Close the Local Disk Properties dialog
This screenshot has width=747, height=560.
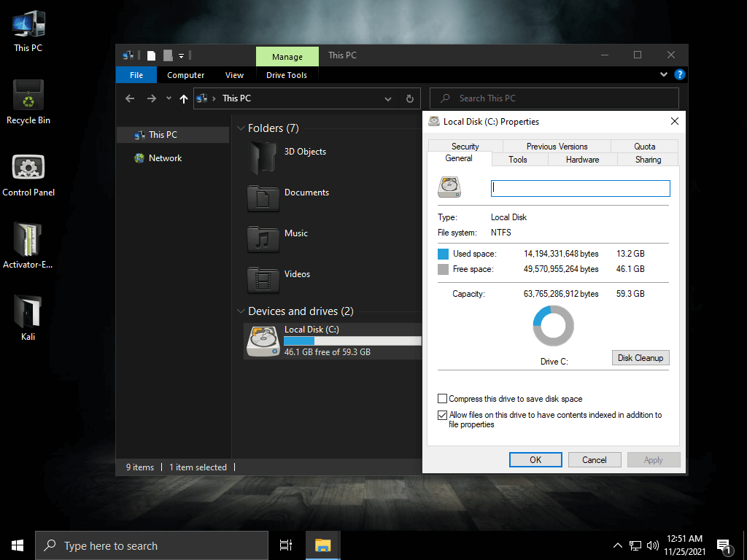[675, 122]
